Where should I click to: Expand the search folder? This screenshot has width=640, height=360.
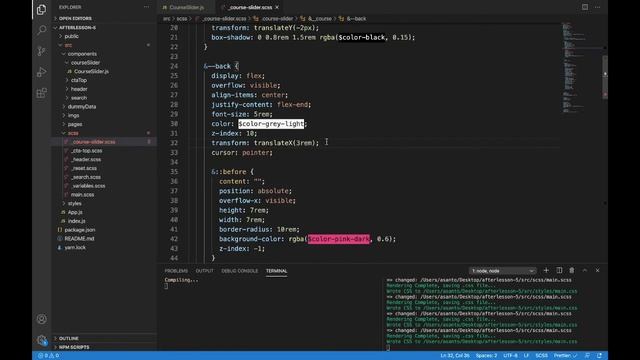point(78,98)
